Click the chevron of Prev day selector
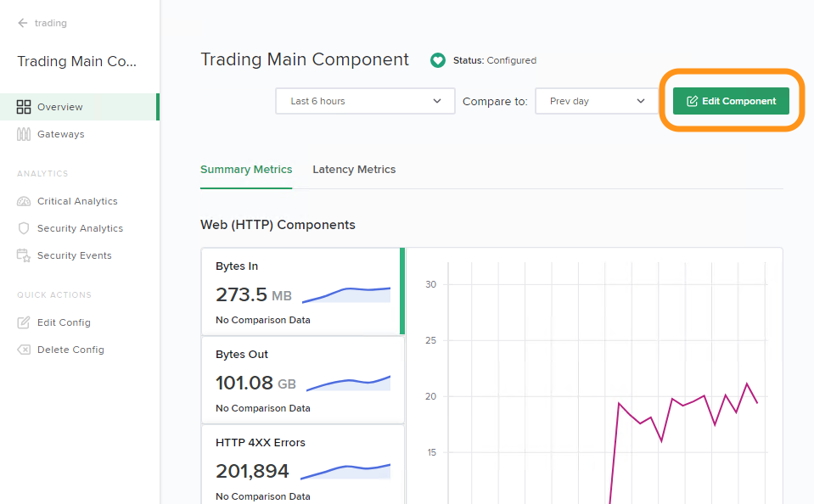Image resolution: width=814 pixels, height=504 pixels. [641, 101]
